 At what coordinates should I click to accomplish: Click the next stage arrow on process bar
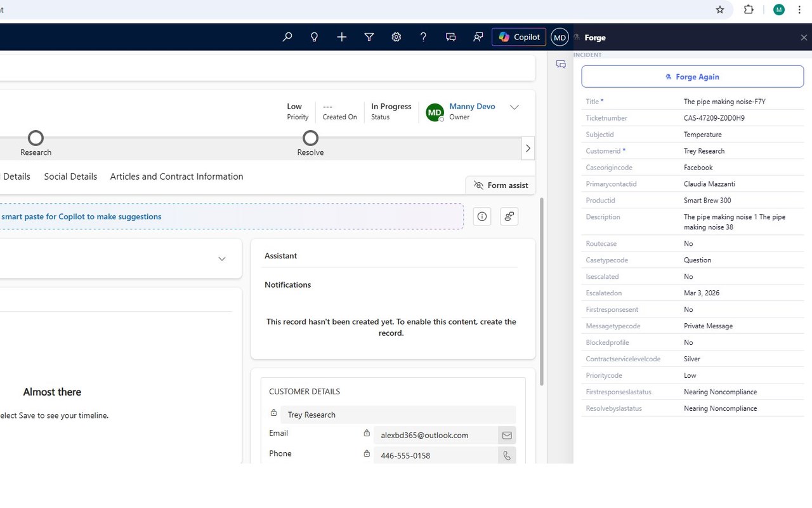coord(528,149)
